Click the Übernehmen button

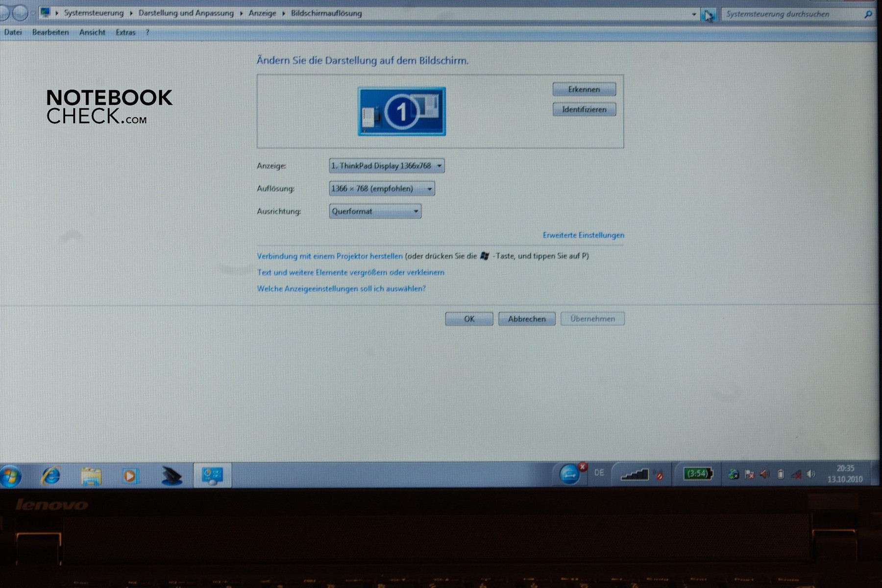(x=592, y=319)
